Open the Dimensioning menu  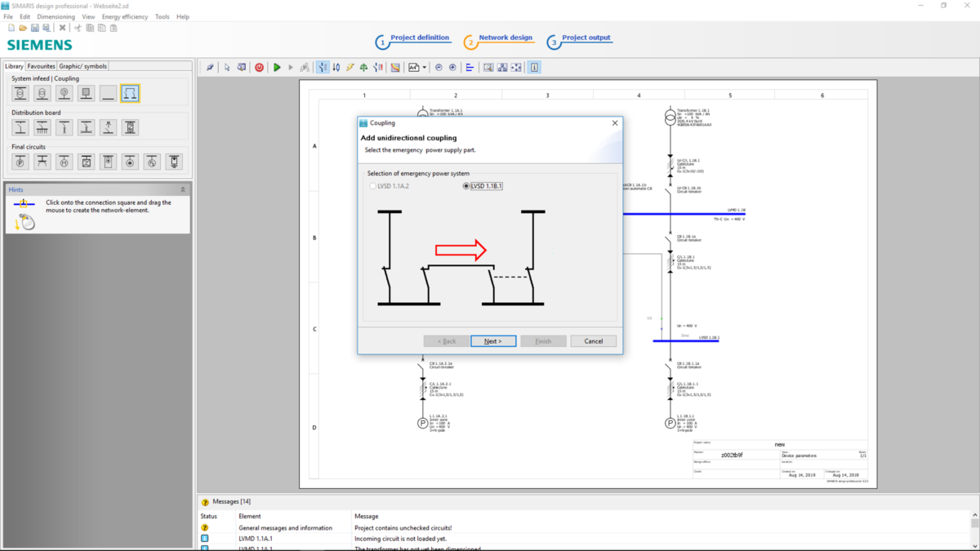pyautogui.click(x=56, y=16)
